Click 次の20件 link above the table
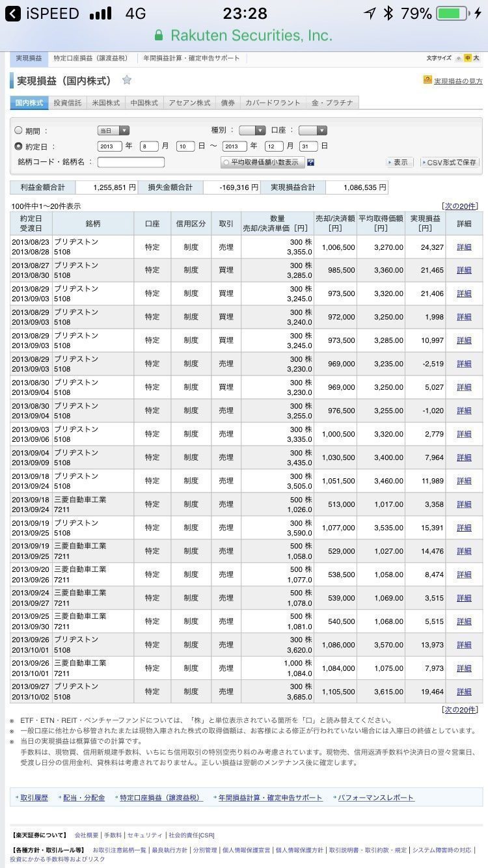 coord(459,206)
